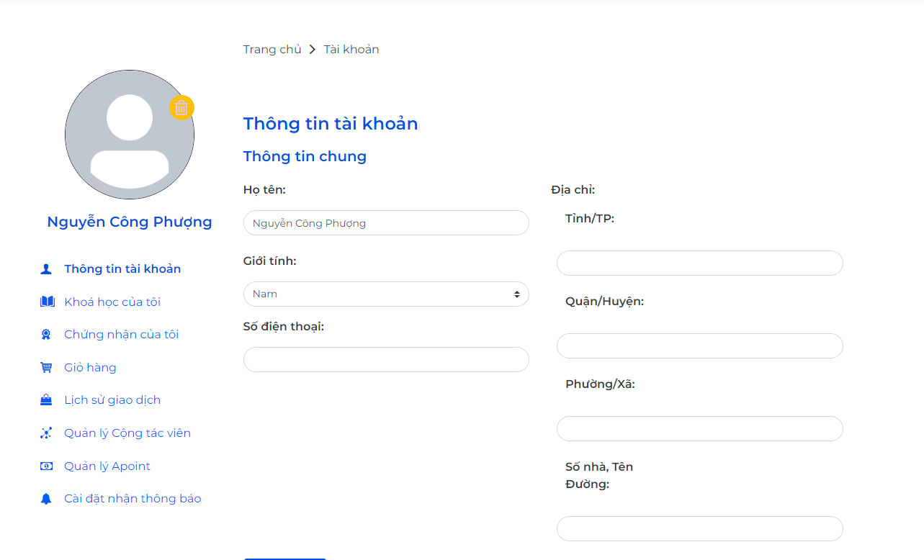The height and width of the screenshot is (560, 924).
Task: Open the Giỏ hàng page
Action: [x=90, y=368]
